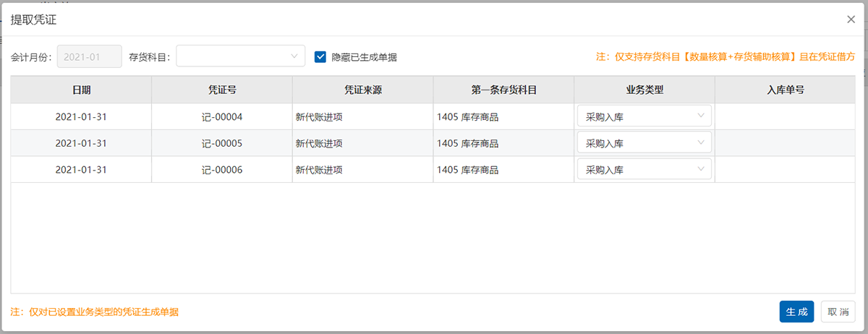Click 入库单号 cell in first row
868x334 pixels.
[786, 116]
